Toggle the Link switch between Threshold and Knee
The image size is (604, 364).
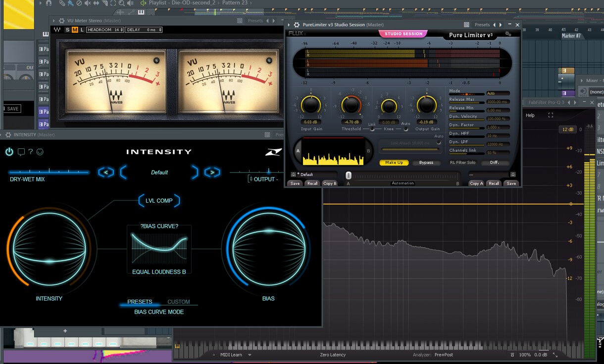[372, 129]
